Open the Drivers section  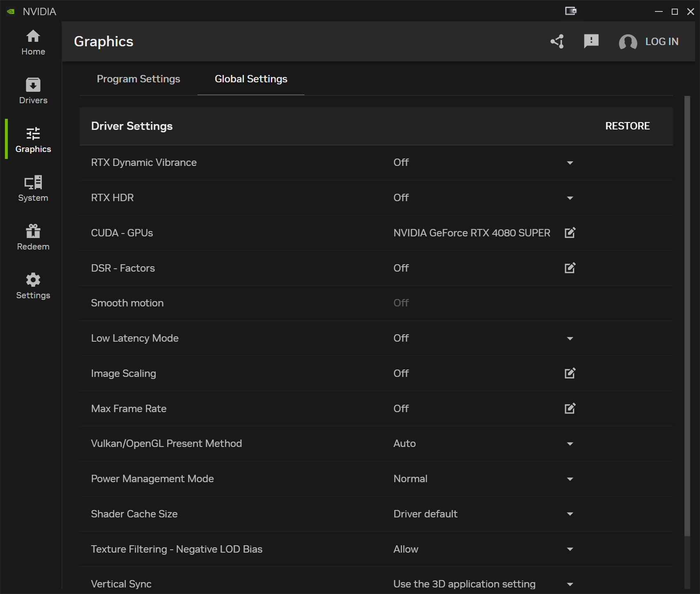pyautogui.click(x=33, y=91)
